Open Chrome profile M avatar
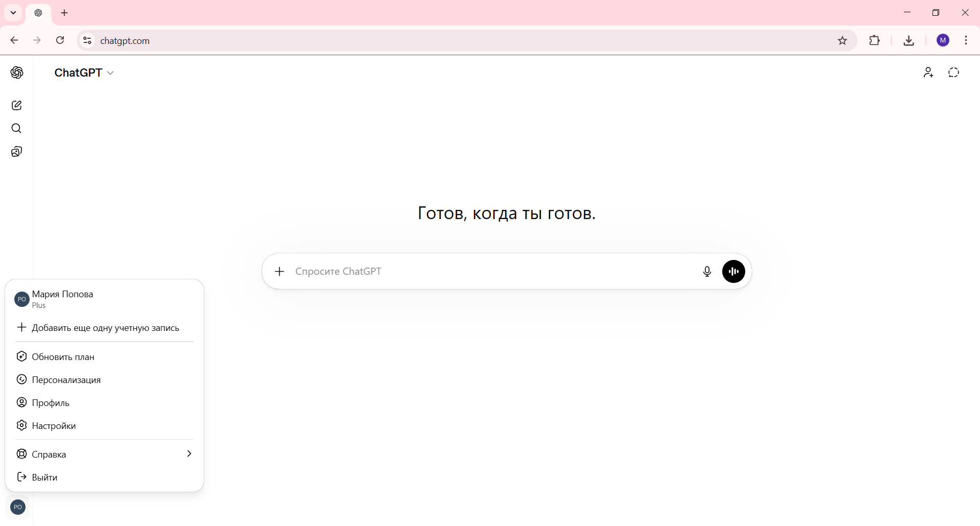 [x=943, y=40]
